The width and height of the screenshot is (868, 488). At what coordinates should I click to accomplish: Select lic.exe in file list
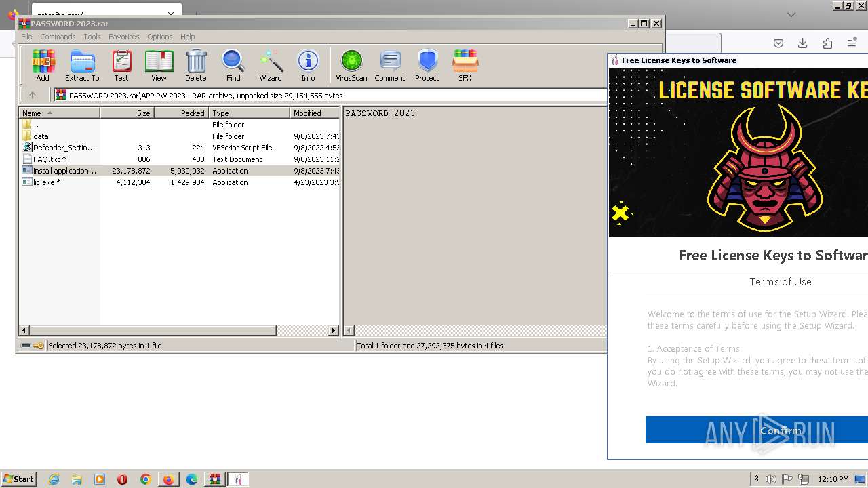pyautogui.click(x=179, y=182)
